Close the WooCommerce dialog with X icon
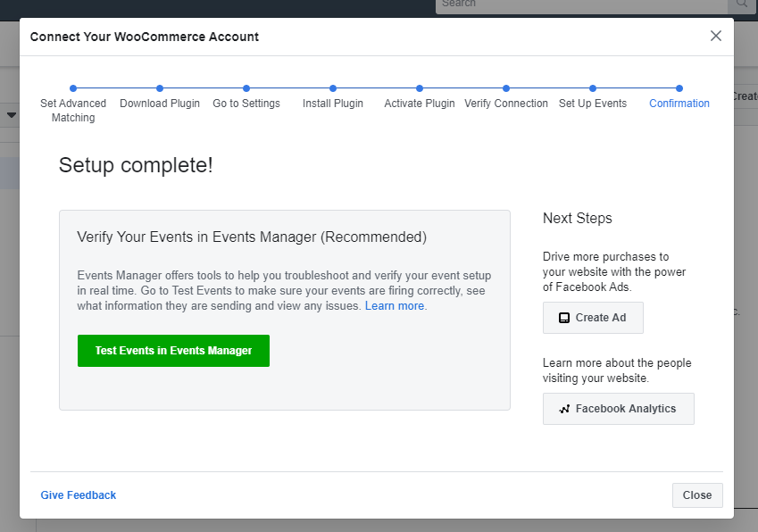 [x=715, y=36]
